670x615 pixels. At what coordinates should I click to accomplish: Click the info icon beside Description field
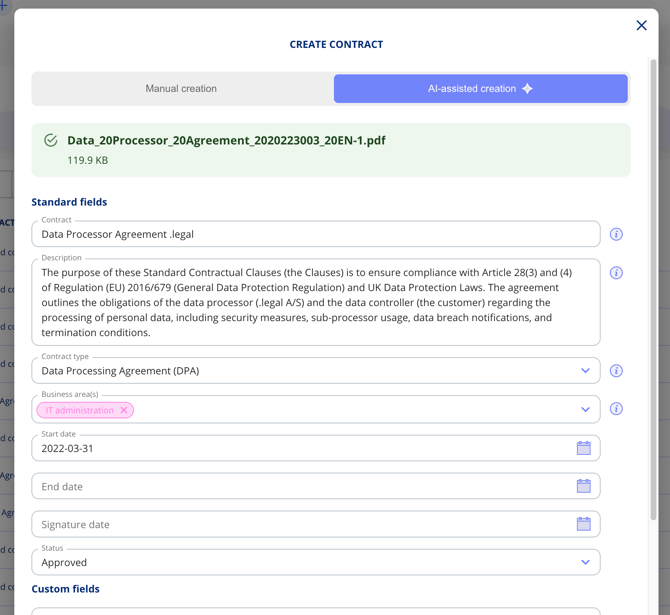click(616, 273)
